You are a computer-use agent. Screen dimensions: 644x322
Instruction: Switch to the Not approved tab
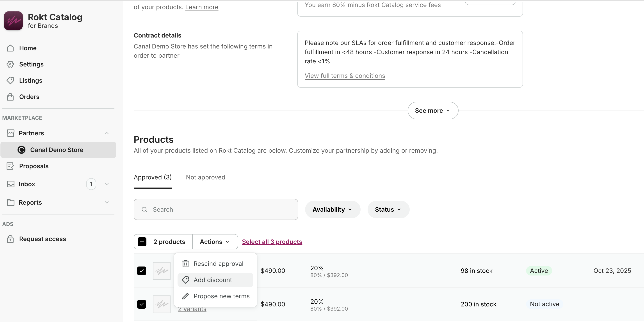pos(206,177)
